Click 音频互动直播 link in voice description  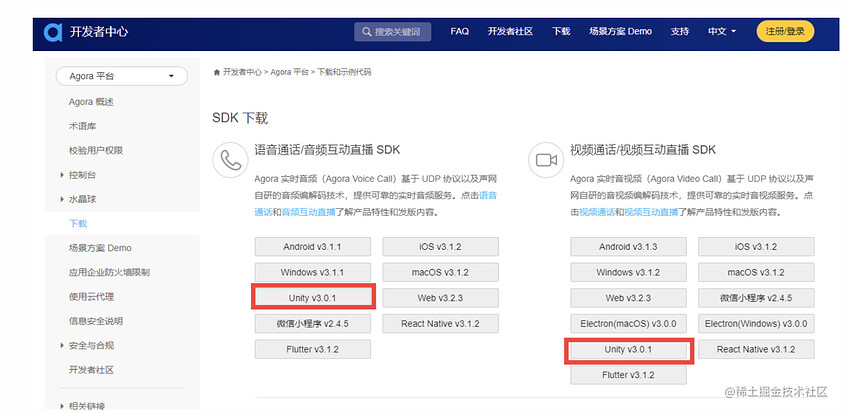[x=309, y=212]
